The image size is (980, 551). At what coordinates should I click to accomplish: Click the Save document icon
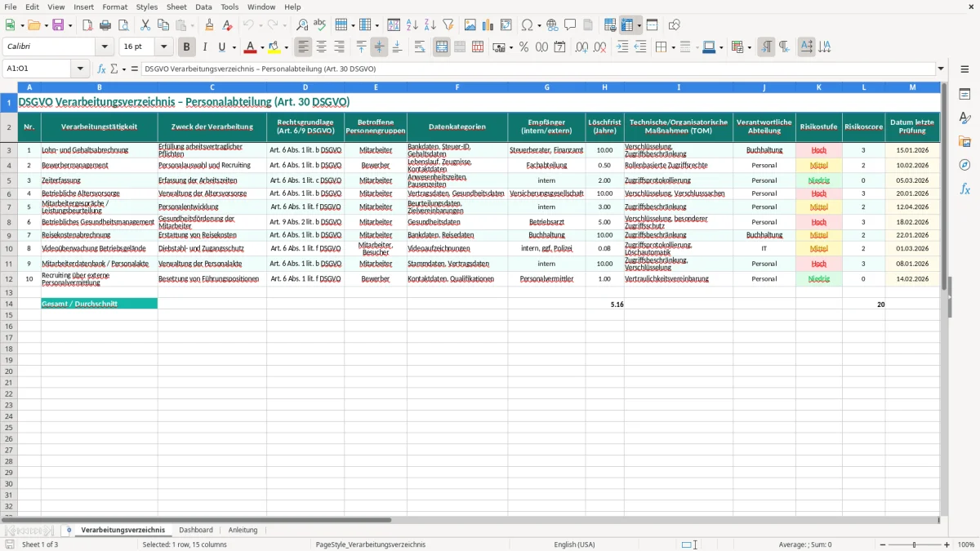click(58, 25)
